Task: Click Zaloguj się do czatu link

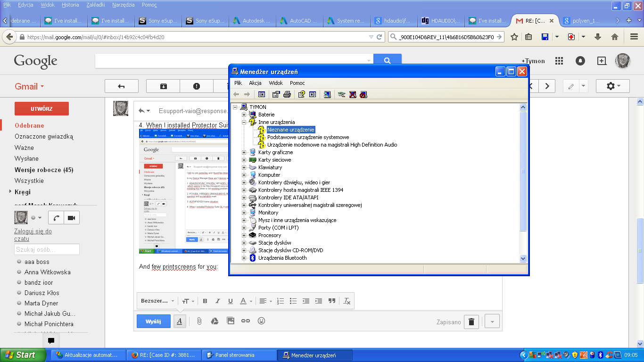Action: 33,235
